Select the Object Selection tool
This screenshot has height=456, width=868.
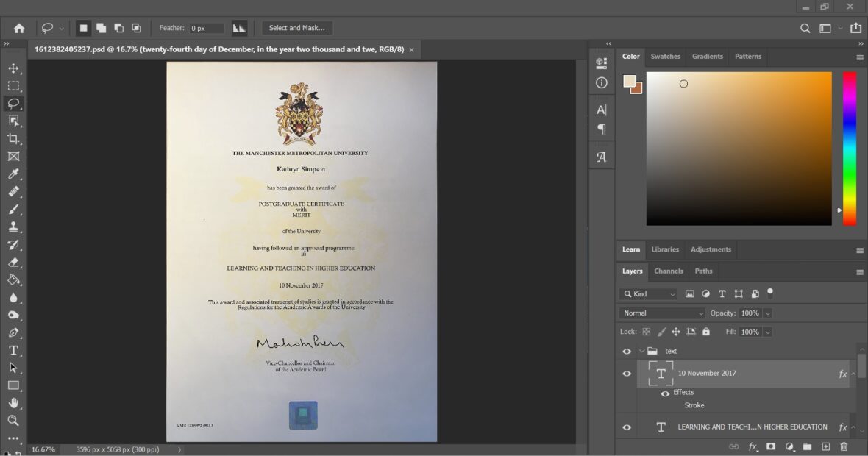(13, 121)
